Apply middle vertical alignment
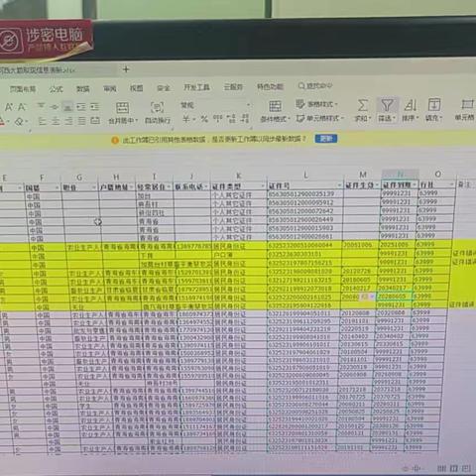476x476 pixels. click(x=55, y=106)
